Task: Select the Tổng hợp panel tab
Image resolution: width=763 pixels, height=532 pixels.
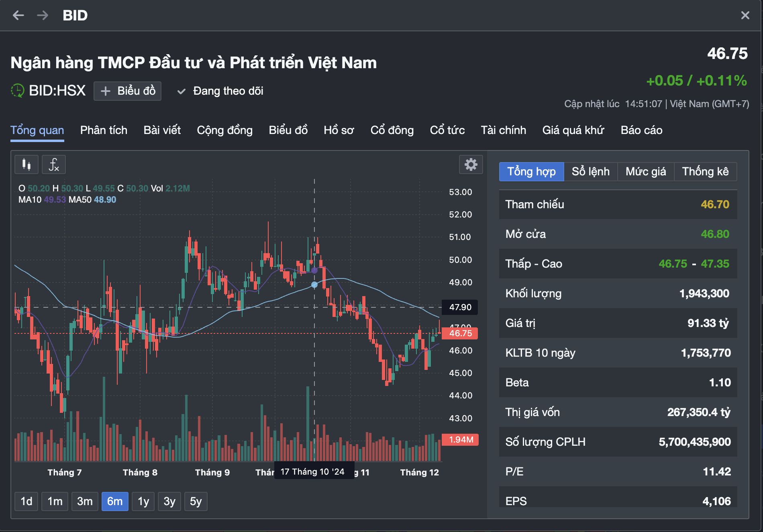Action: 532,172
